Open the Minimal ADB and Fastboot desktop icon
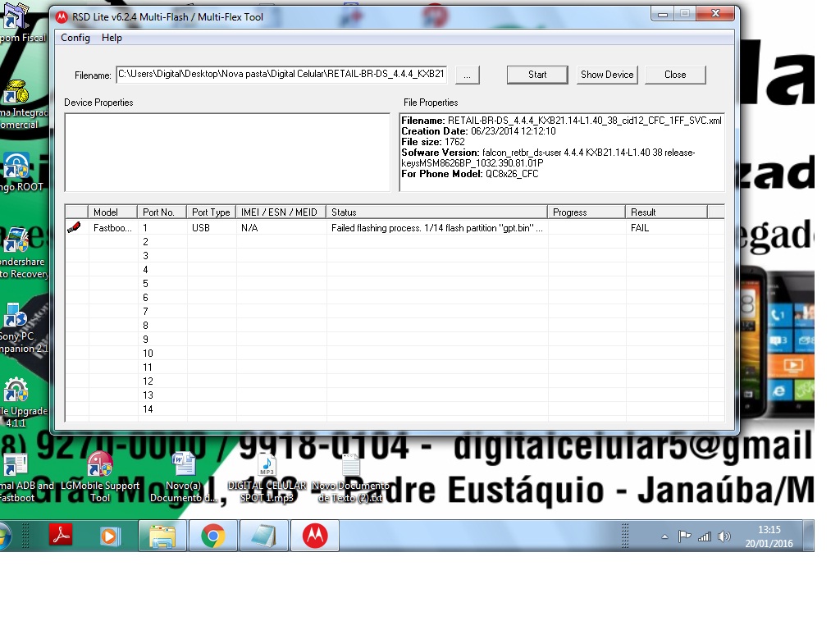840x630 pixels. tap(21, 477)
